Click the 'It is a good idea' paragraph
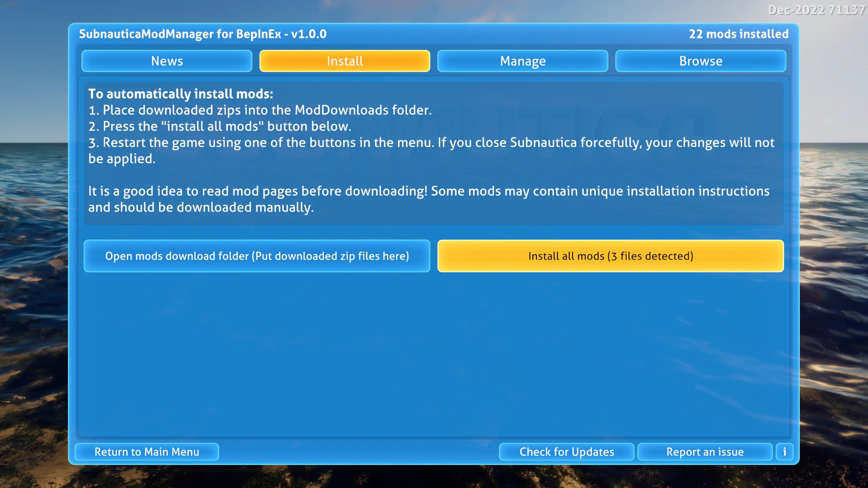This screenshot has height=488, width=868. [429, 199]
